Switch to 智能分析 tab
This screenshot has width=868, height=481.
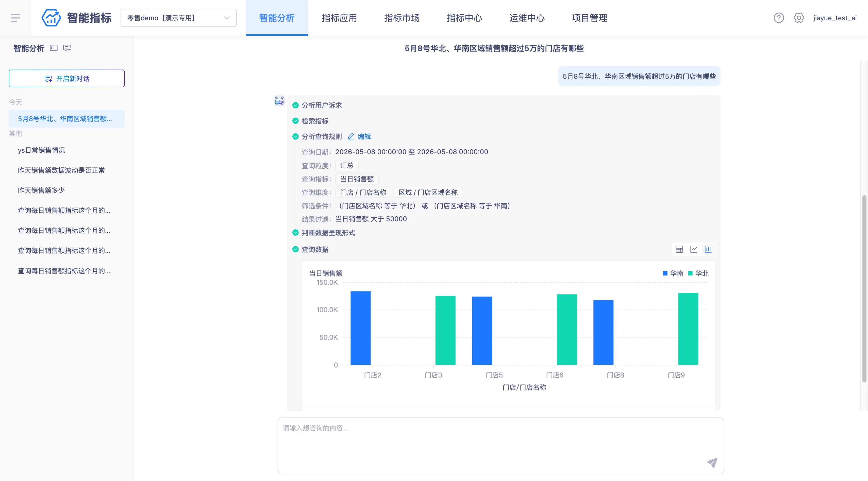(x=277, y=18)
